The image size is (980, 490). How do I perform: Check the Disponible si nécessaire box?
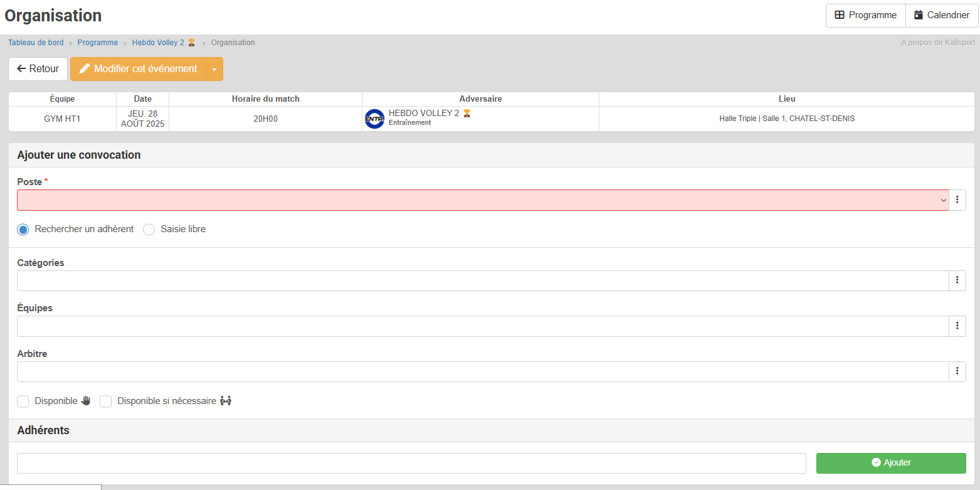click(x=106, y=402)
